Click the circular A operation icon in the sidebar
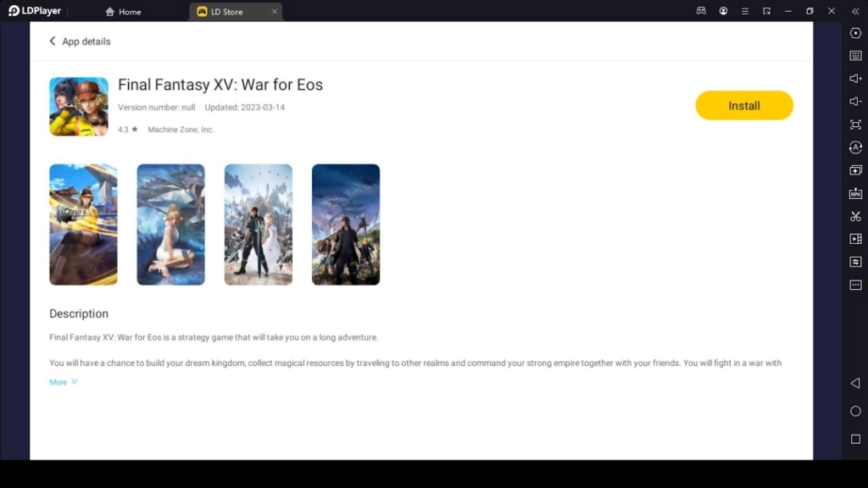 (x=855, y=147)
